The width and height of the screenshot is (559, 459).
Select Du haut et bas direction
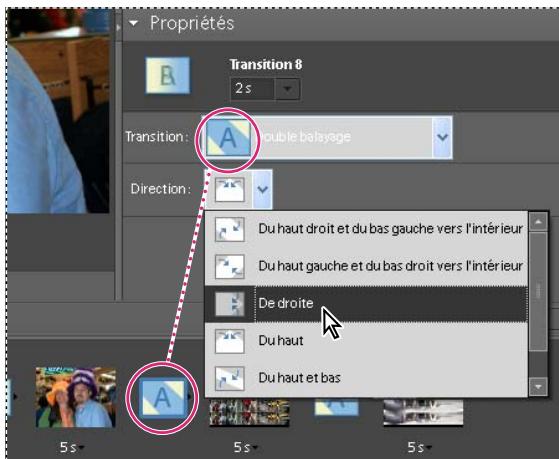[x=367, y=378]
